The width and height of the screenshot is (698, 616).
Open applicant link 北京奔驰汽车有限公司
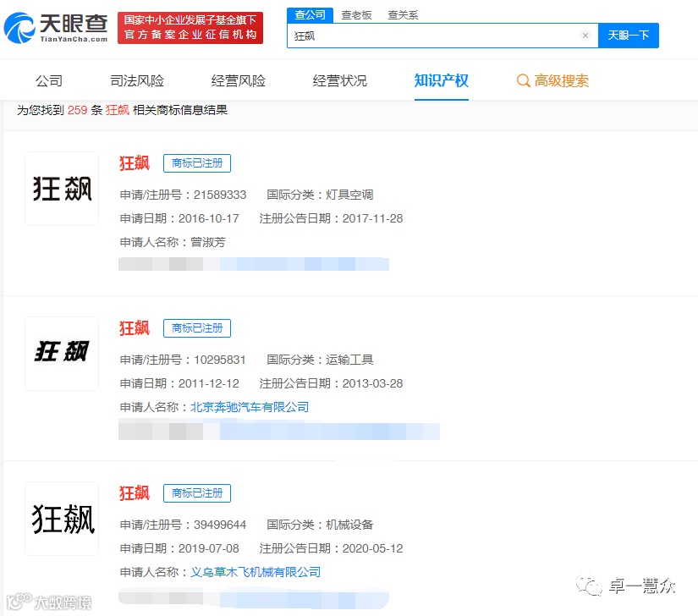coord(250,407)
